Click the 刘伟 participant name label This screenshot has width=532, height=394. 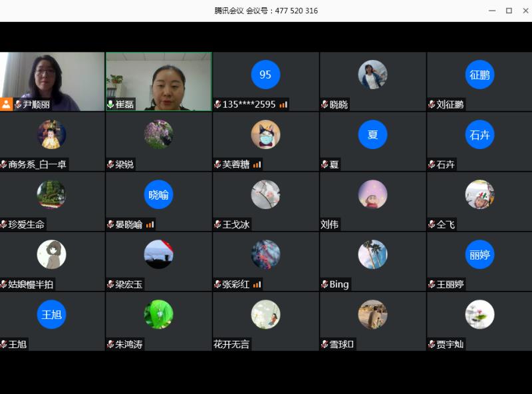point(329,224)
